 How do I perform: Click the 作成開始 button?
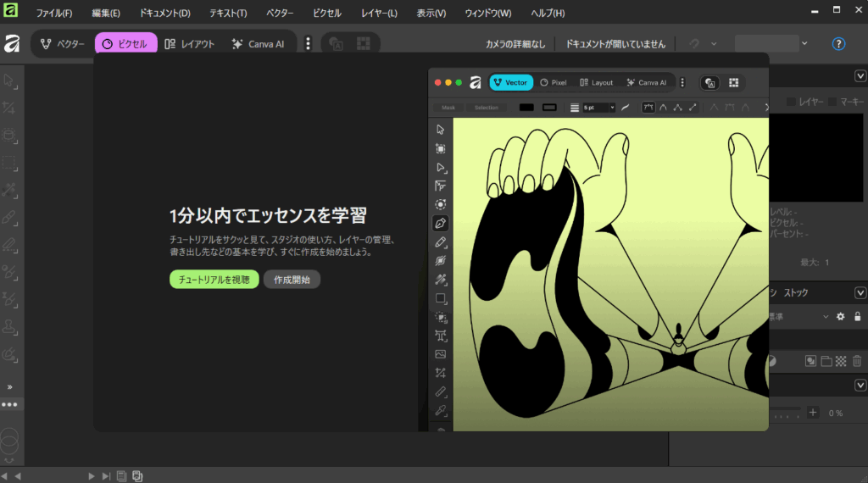292,280
